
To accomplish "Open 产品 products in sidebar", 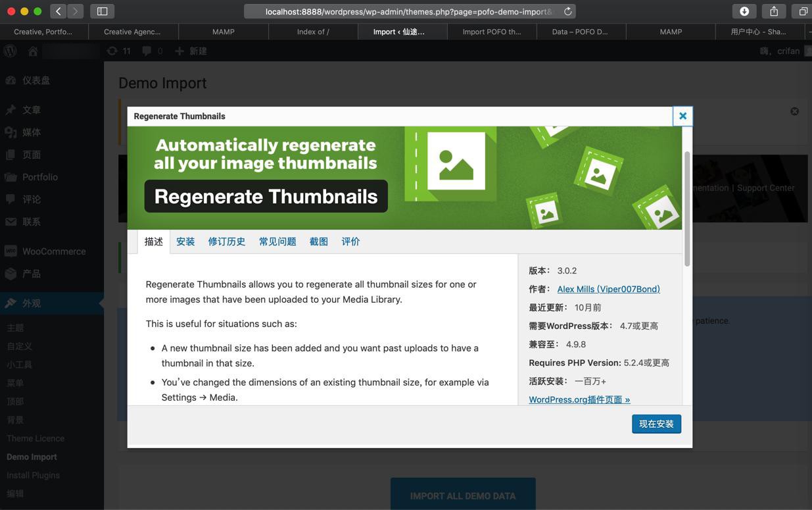I will [x=52, y=274].
